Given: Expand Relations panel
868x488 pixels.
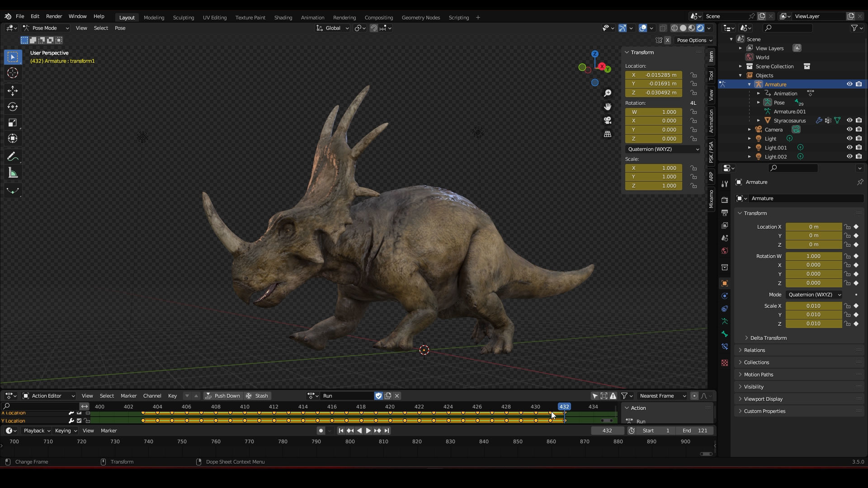Looking at the screenshot, I should [x=754, y=350].
